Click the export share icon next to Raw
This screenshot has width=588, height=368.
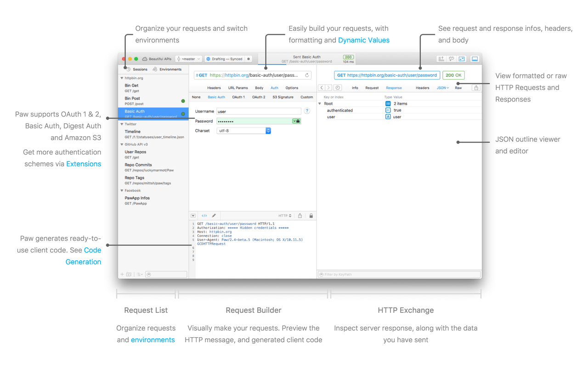(476, 87)
